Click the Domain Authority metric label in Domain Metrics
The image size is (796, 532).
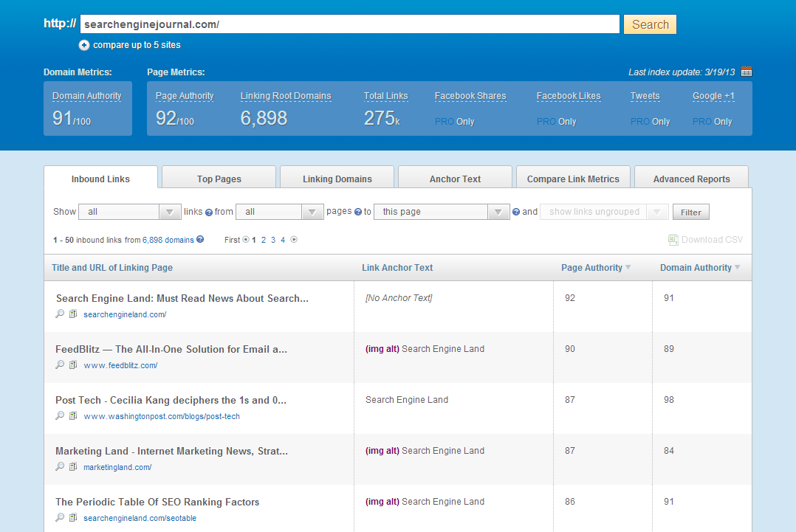pos(87,96)
